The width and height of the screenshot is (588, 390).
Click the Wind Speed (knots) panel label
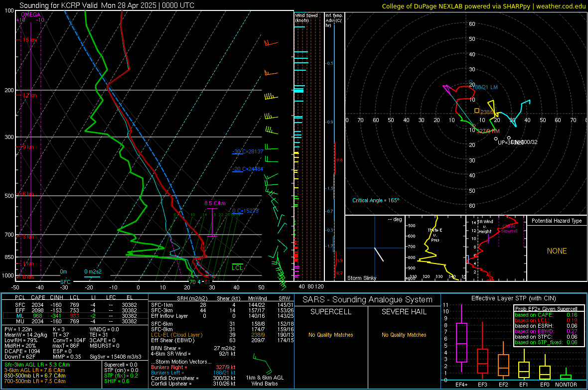tap(306, 18)
